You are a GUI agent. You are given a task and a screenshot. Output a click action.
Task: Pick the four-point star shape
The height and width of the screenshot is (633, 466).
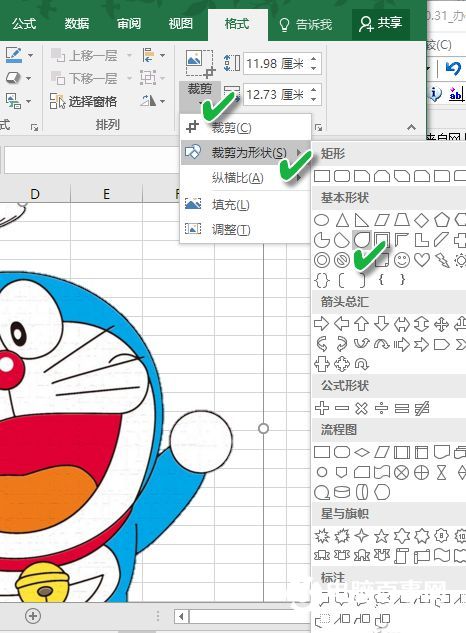click(x=361, y=536)
